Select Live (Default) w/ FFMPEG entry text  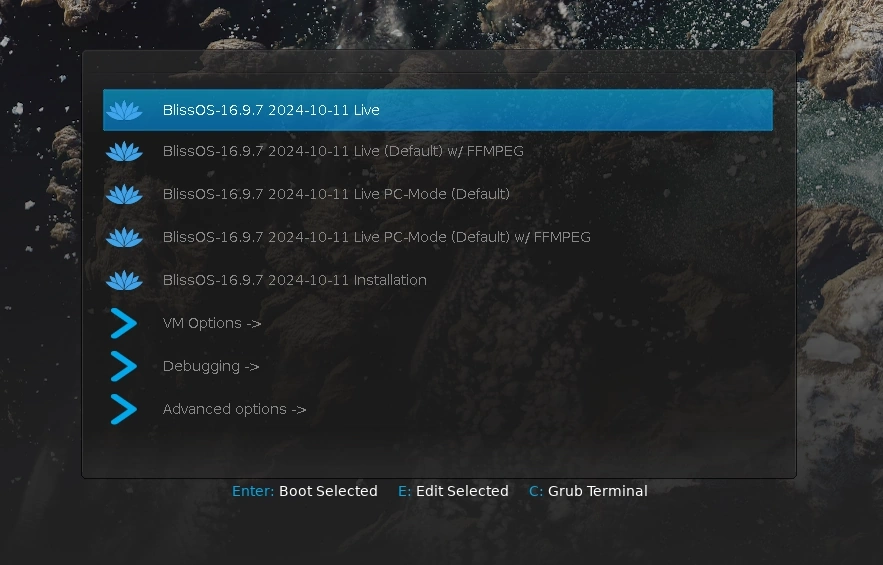tap(343, 151)
